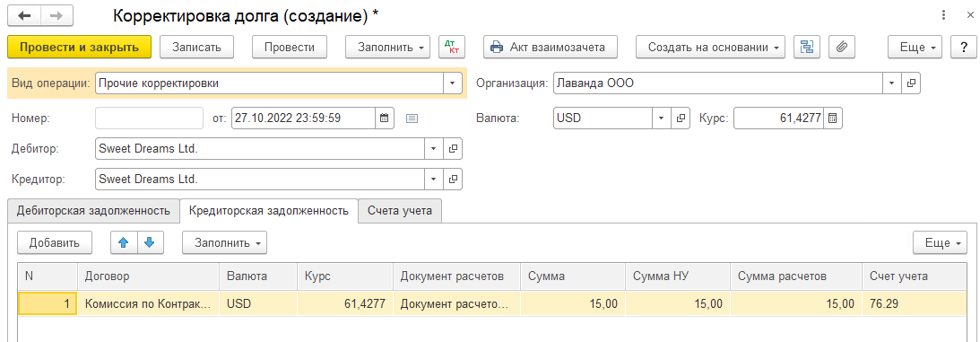980x342 pixels.
Task: Open the Дебитор Sweet Dreams Ltd. card icon
Action: (x=453, y=149)
